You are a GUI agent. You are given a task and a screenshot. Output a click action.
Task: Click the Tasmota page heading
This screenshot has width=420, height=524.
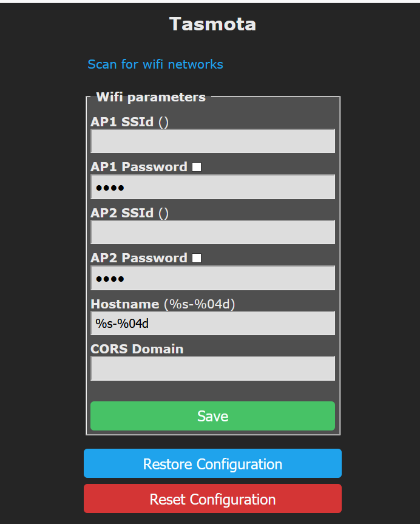coord(212,24)
